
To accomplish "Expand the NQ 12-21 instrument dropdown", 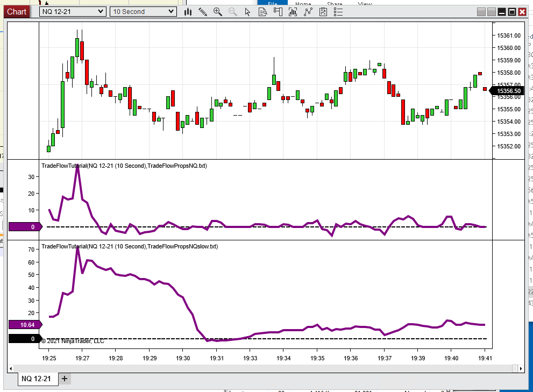I will click(73, 11).
